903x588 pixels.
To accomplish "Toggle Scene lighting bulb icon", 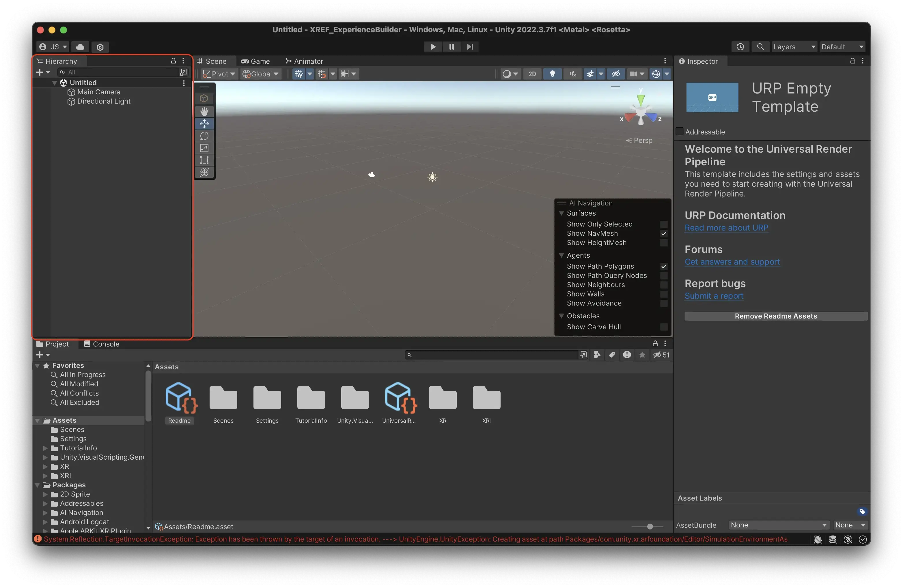I will (x=552, y=74).
